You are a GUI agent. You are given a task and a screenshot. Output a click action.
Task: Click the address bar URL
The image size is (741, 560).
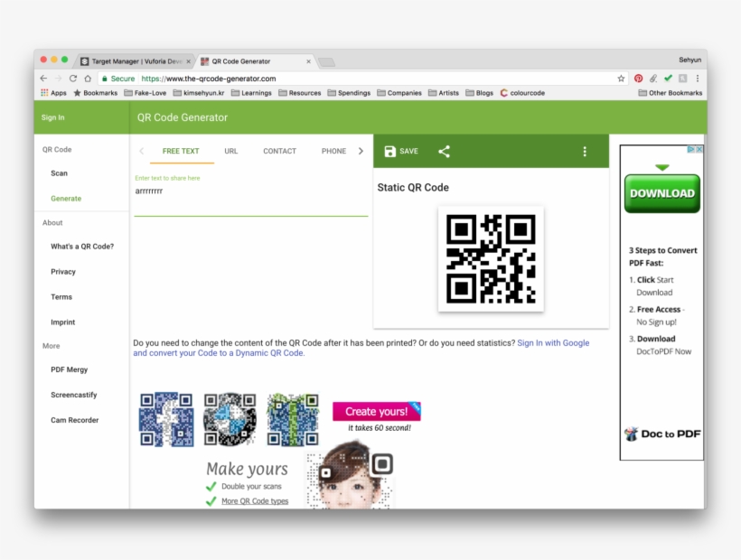coord(209,79)
